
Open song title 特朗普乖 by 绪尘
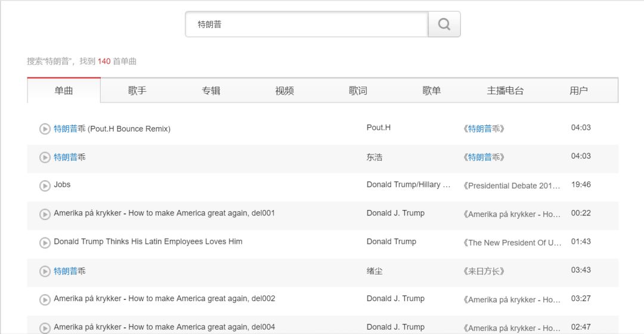[x=70, y=271]
